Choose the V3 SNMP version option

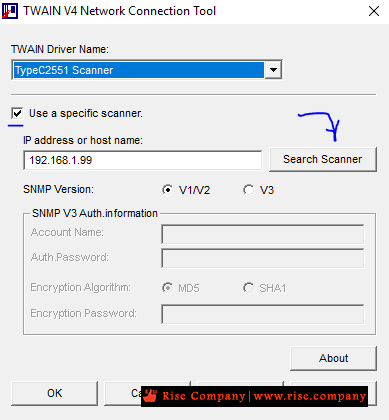248,190
